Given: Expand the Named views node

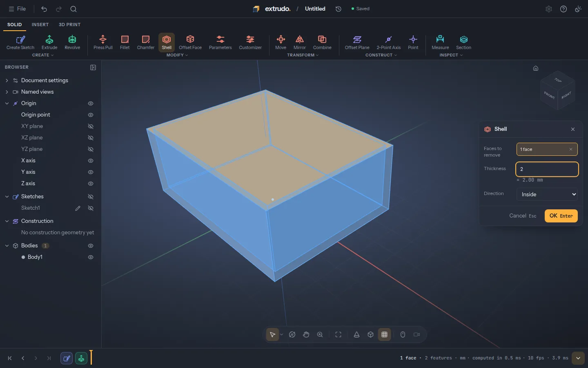Looking at the screenshot, I should click(7, 92).
